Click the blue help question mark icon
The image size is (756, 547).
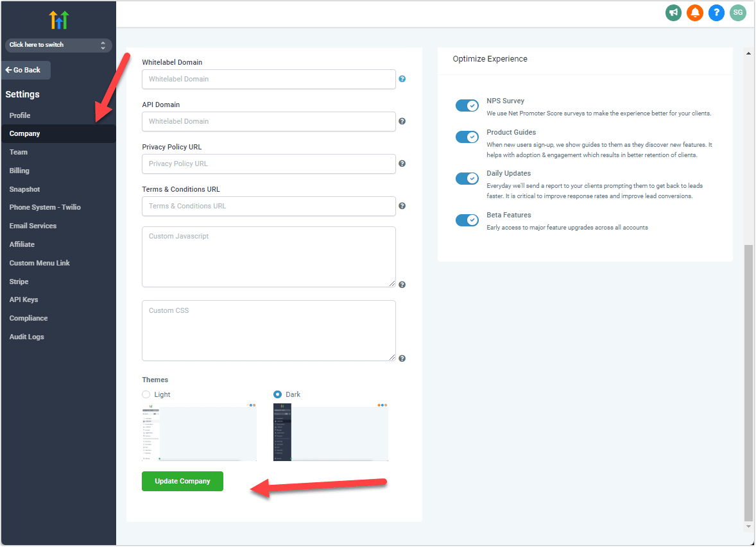pos(716,12)
